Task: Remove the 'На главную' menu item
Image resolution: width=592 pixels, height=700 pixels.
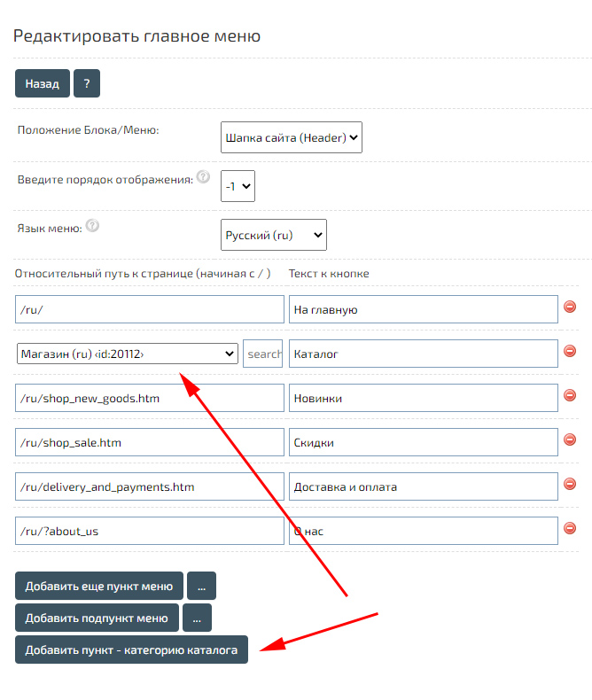Action: [x=570, y=307]
